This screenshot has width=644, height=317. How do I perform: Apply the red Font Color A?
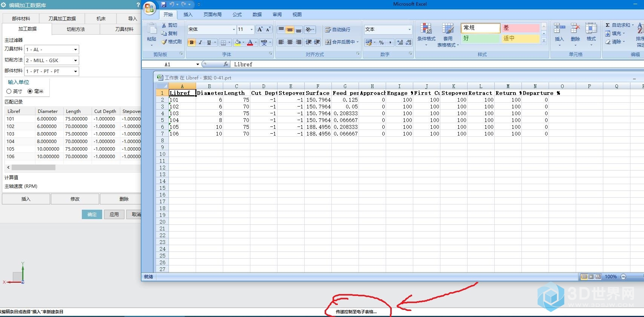click(250, 43)
